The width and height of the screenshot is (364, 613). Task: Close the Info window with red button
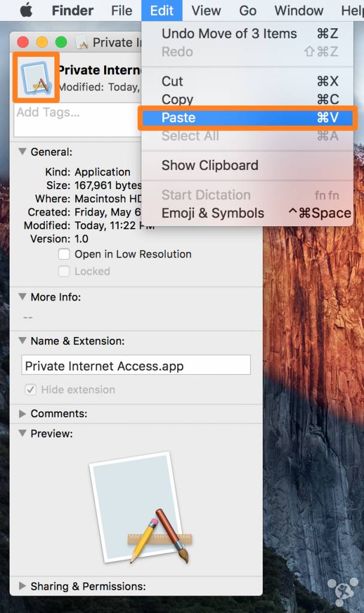click(23, 43)
